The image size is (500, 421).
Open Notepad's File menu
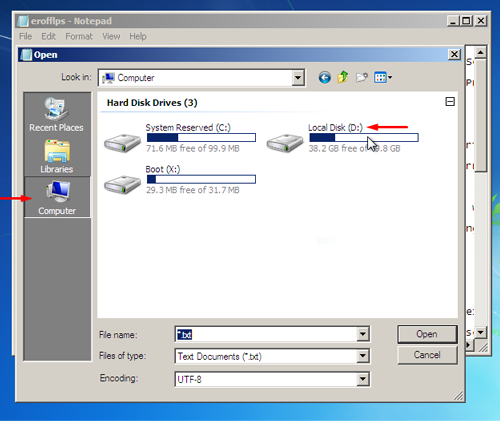pos(25,36)
